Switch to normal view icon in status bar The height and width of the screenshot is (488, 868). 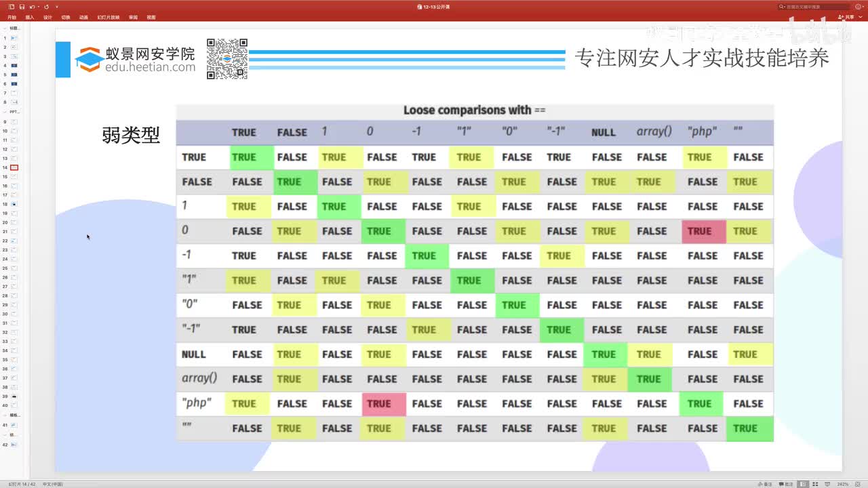tap(804, 484)
